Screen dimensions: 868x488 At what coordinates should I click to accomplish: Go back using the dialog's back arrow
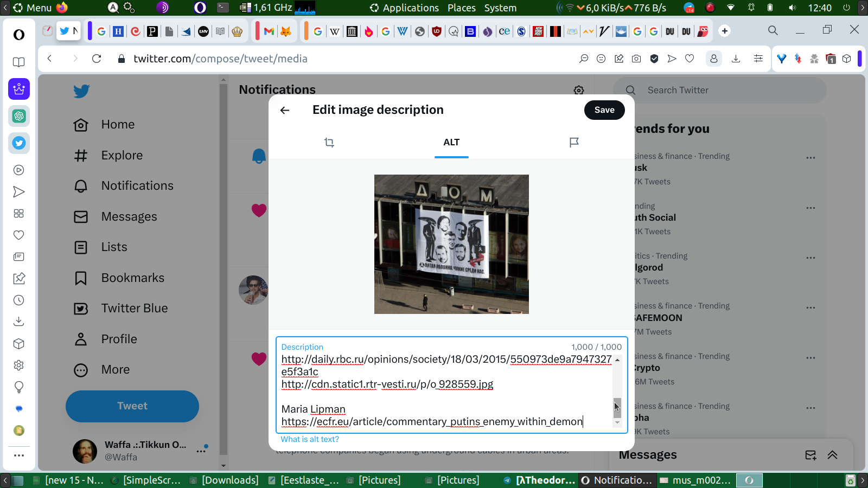pyautogui.click(x=285, y=110)
